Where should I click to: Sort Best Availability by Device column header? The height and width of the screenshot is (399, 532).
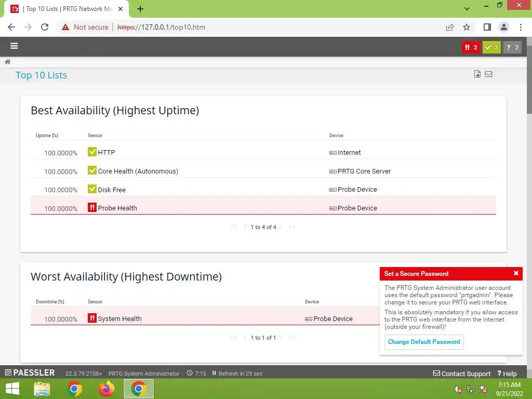[336, 136]
